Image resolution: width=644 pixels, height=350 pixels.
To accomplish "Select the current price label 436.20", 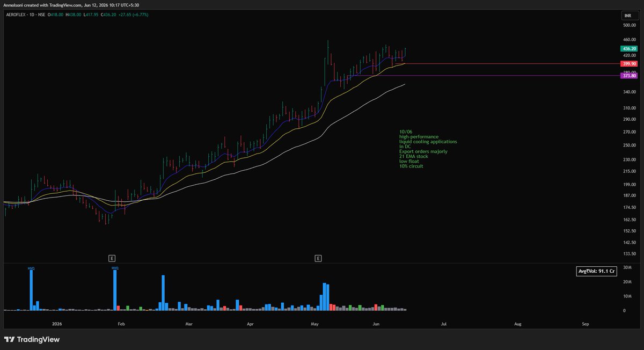I will point(629,48).
